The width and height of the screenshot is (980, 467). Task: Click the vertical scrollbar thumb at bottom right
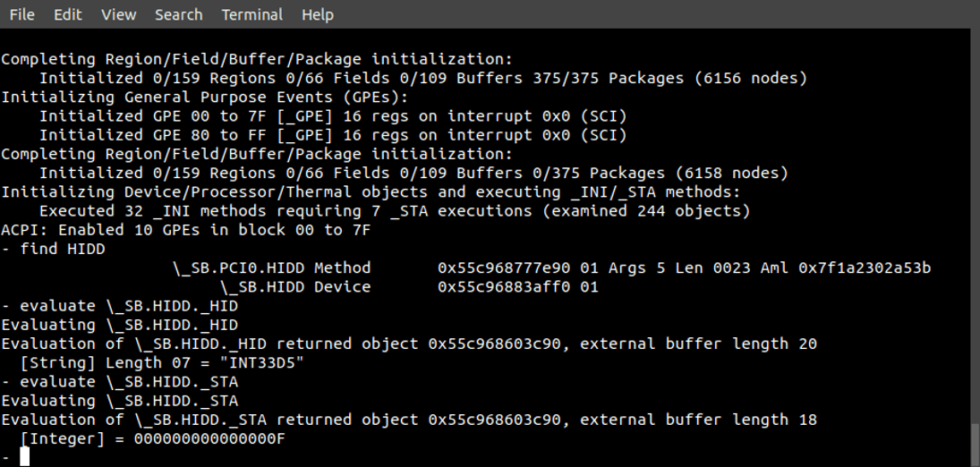click(x=975, y=446)
